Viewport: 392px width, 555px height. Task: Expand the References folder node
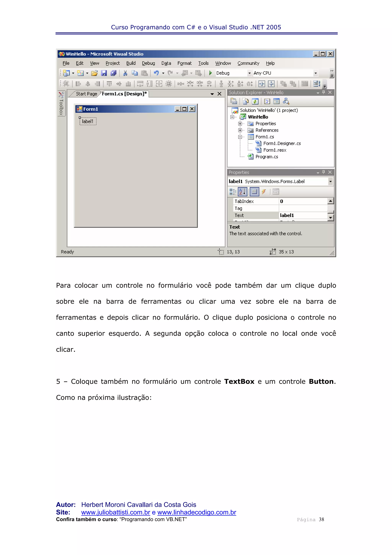point(240,130)
